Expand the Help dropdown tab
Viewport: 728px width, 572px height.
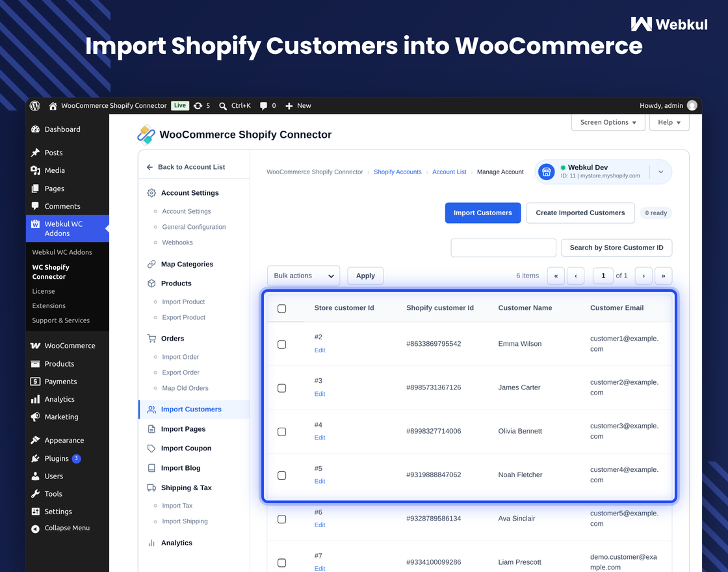pos(669,122)
